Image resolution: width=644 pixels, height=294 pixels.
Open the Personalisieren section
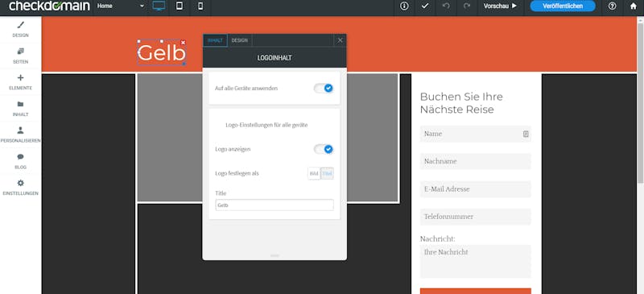[x=21, y=135]
